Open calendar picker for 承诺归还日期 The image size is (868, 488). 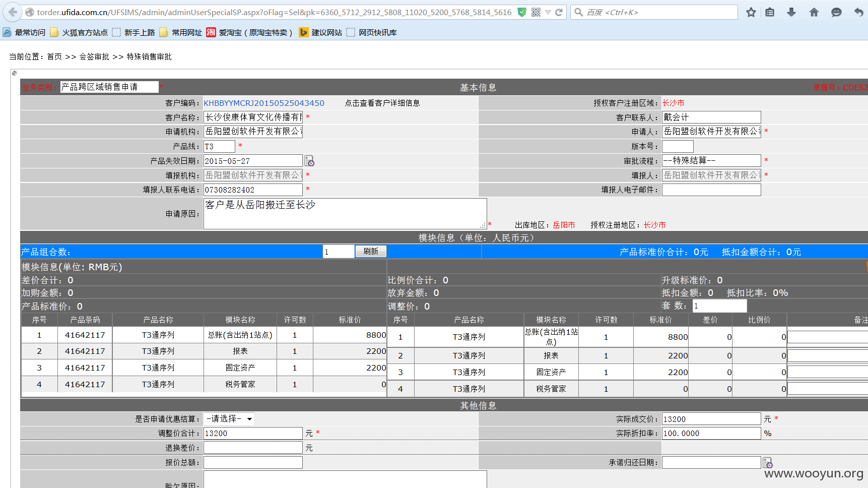768,462
